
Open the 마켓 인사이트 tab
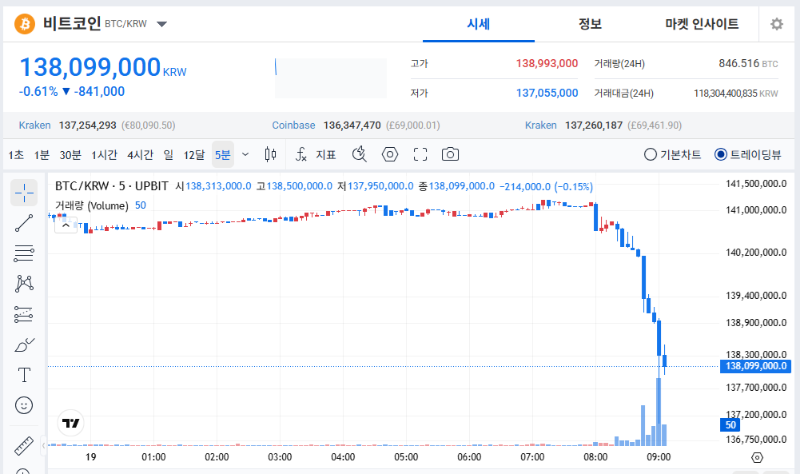tap(702, 24)
